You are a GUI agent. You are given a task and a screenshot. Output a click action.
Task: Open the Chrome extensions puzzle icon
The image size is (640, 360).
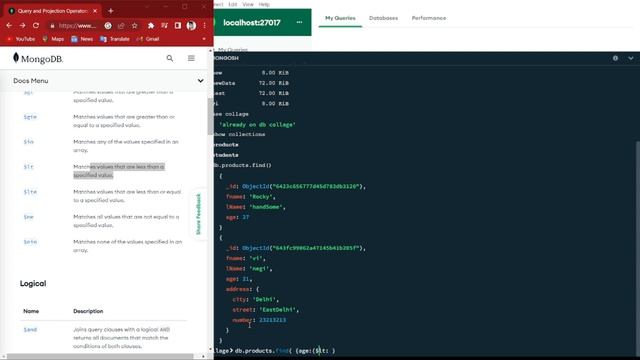151,26
